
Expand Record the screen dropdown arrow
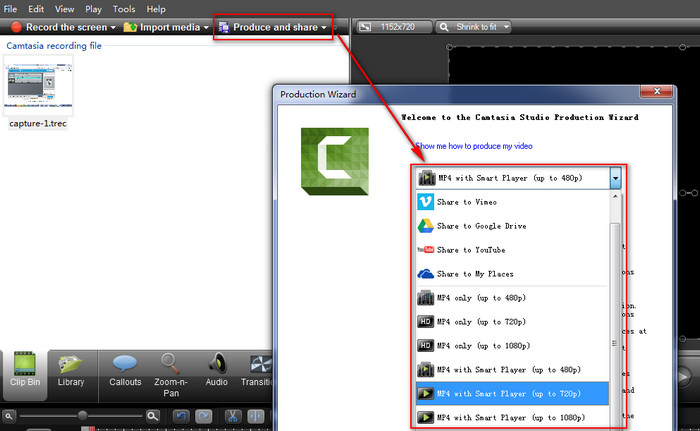point(113,28)
